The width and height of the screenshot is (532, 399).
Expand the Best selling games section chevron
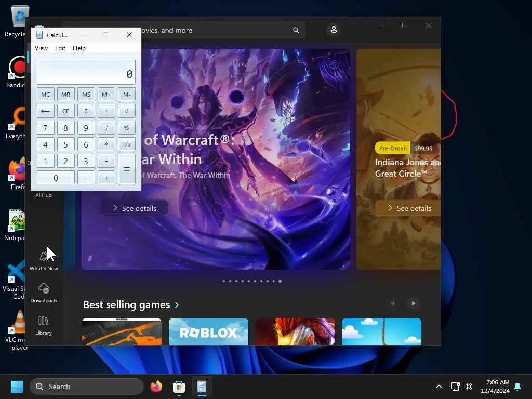point(177,304)
